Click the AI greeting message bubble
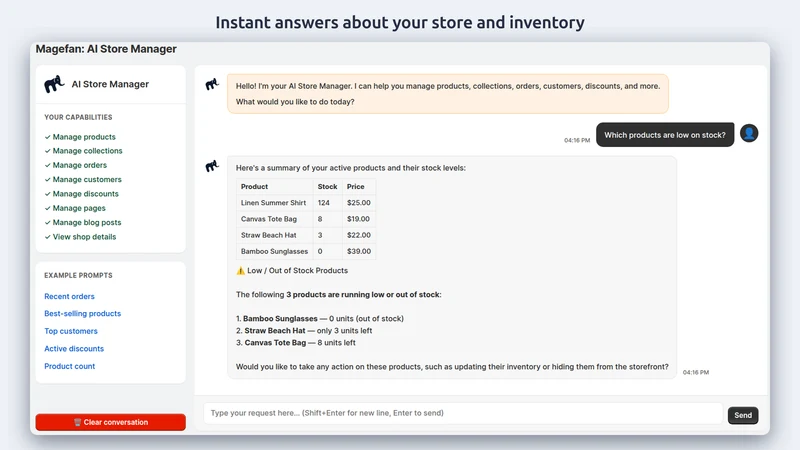 point(448,94)
